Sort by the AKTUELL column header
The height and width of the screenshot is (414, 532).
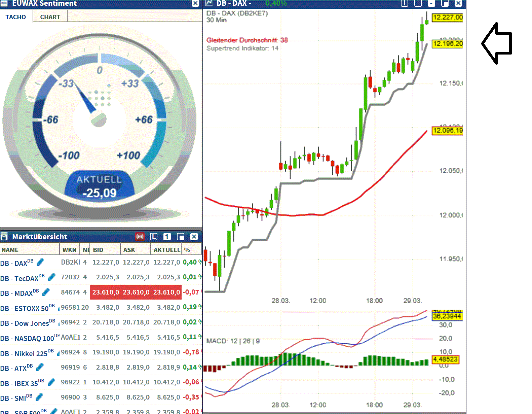(x=166, y=250)
